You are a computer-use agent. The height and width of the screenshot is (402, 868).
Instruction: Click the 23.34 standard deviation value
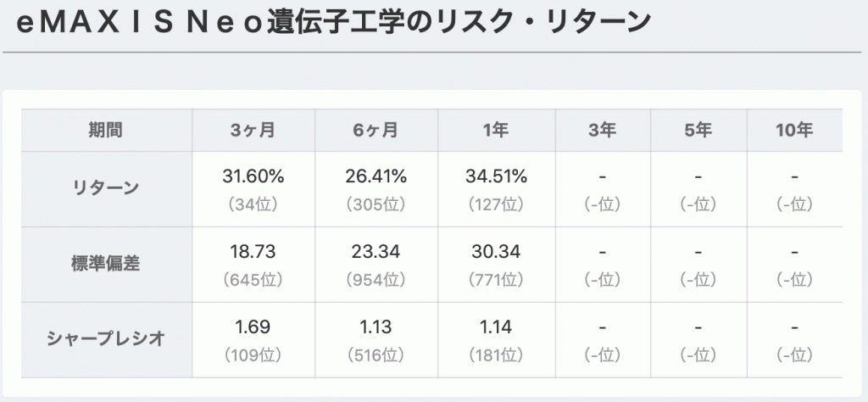click(x=376, y=252)
